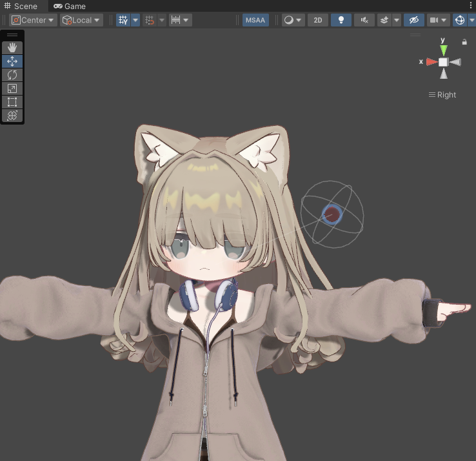Toggle grid snapping icon

150,20
